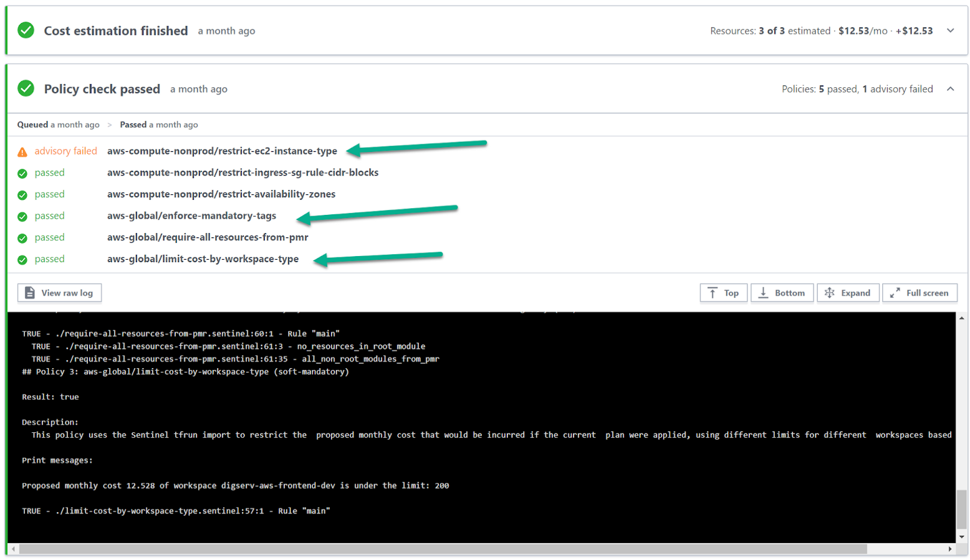Screen dimensions: 970x560
Task: Click passed icon beside restrict-availability-zones
Action: [x=22, y=195]
